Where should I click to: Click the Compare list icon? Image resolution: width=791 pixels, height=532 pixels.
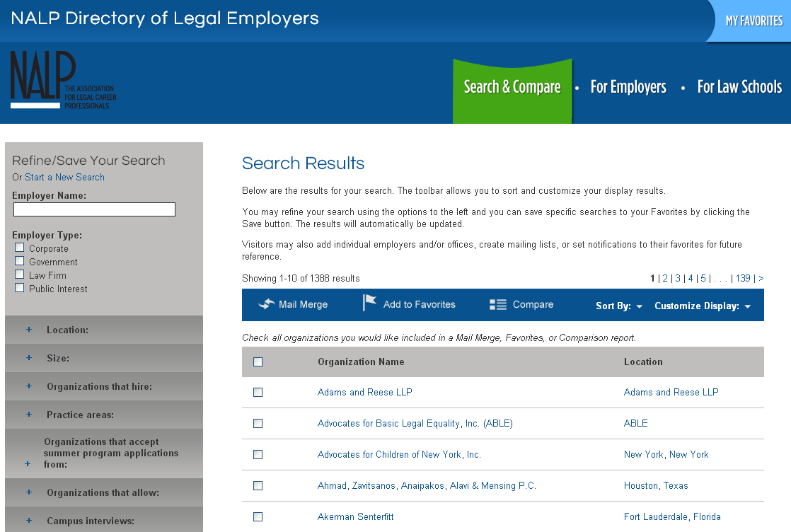tap(498, 305)
